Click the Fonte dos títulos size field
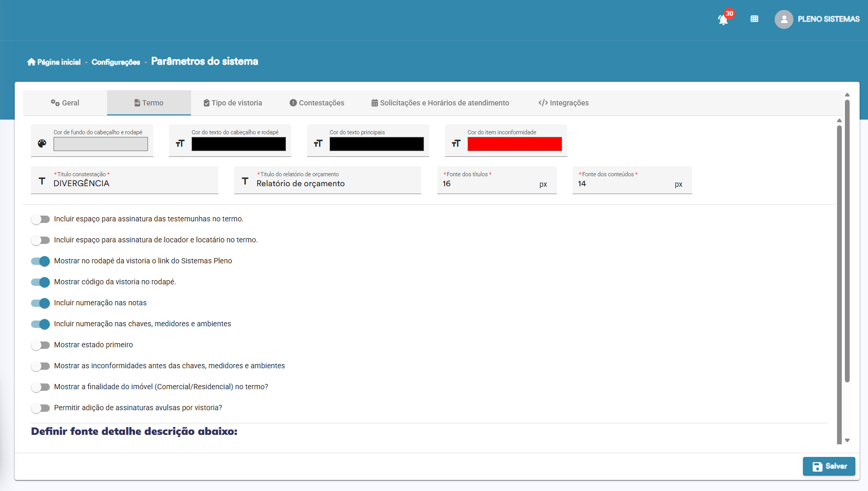The width and height of the screenshot is (868, 491). tap(488, 184)
